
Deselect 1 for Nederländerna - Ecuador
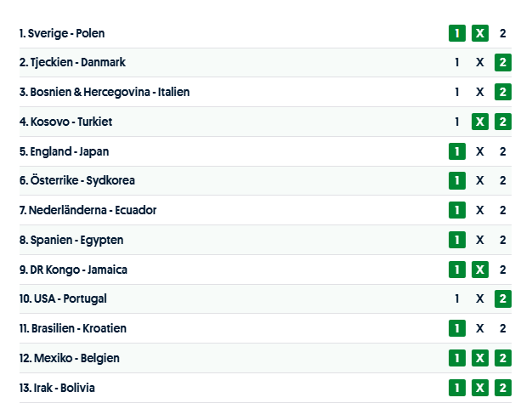point(457,210)
